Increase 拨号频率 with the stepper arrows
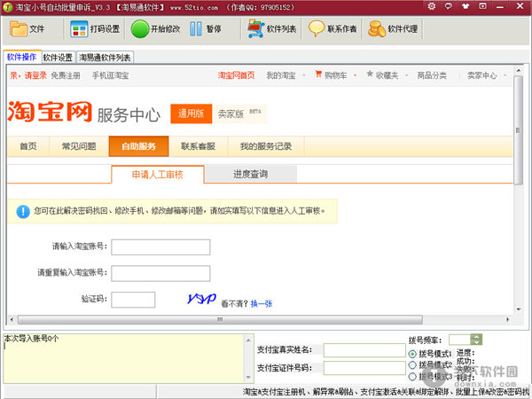The width and height of the screenshot is (532, 399). [x=476, y=337]
